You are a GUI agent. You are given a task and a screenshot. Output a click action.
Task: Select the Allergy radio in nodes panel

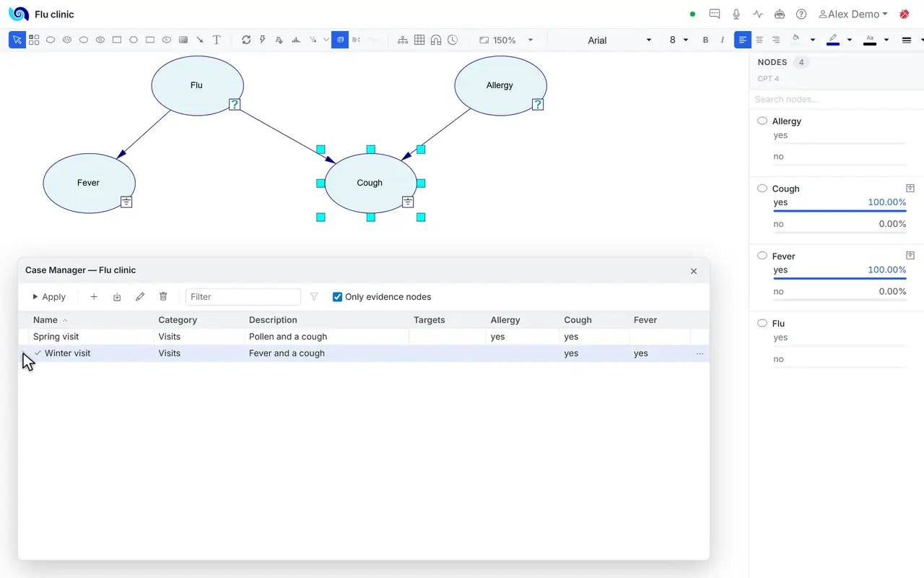pos(762,121)
